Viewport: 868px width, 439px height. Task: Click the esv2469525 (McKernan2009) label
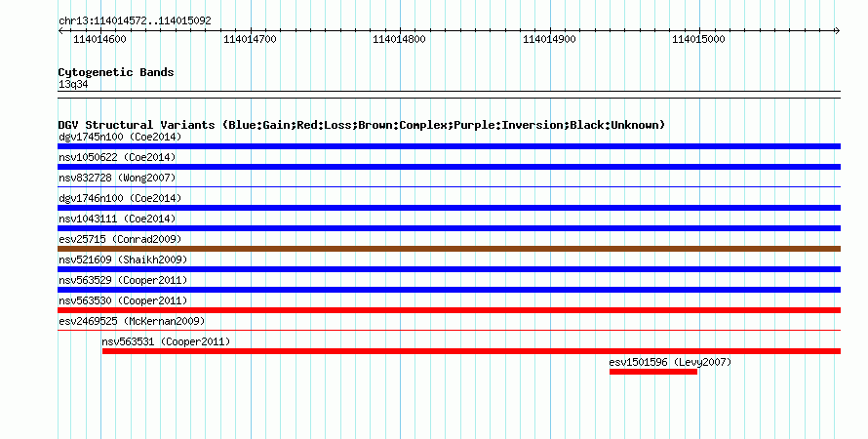point(132,321)
